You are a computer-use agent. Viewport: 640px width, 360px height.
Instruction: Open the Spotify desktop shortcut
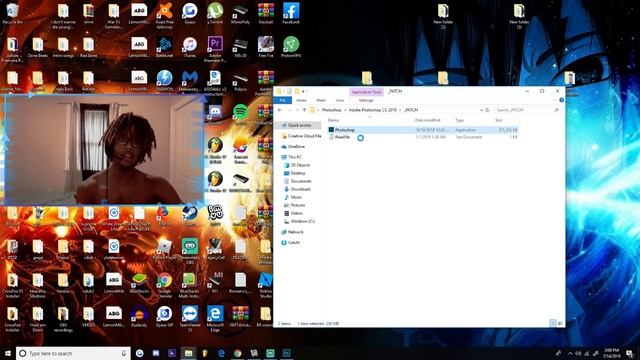241,113
